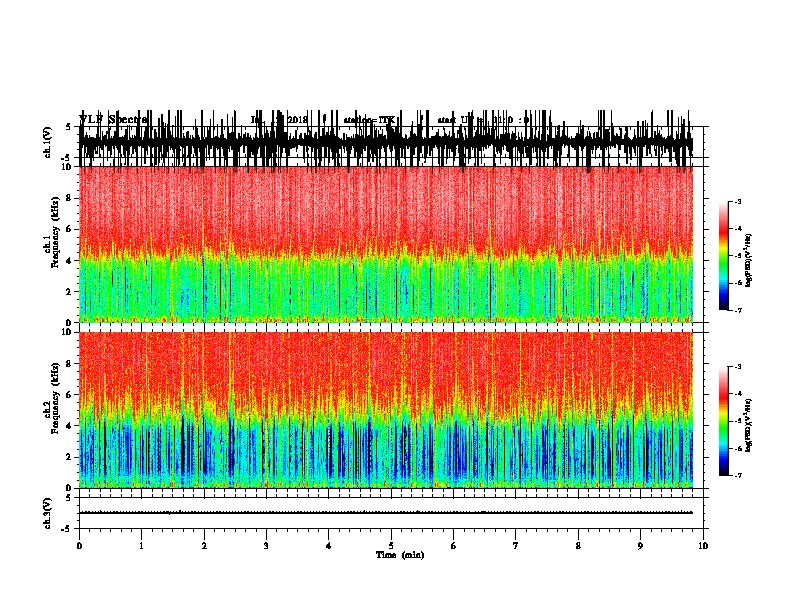
Task: Click time axis tick label "8"
Action: 578,546
